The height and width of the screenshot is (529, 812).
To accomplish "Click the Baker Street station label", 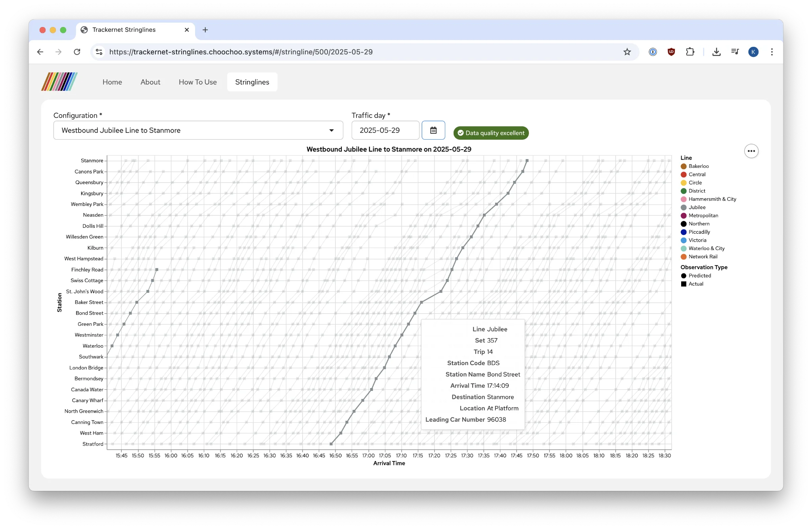I will tap(89, 302).
